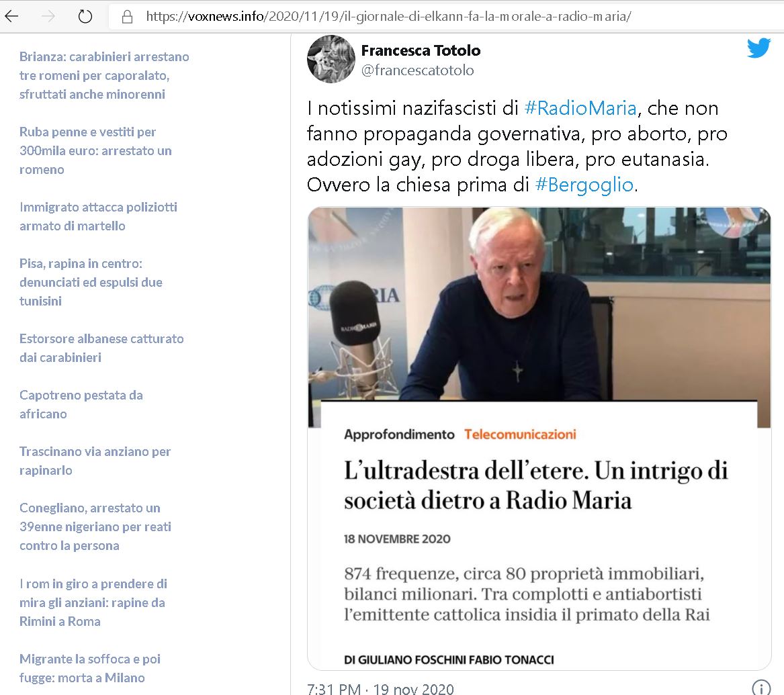Open 'Migrante la soffoca e poi fugge' link
This screenshot has height=695, width=784.
pyautogui.click(x=90, y=668)
